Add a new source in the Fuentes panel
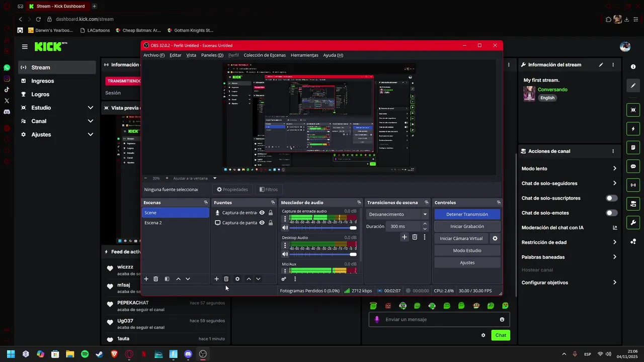Viewport: 644px width, 362px height. [x=217, y=279]
